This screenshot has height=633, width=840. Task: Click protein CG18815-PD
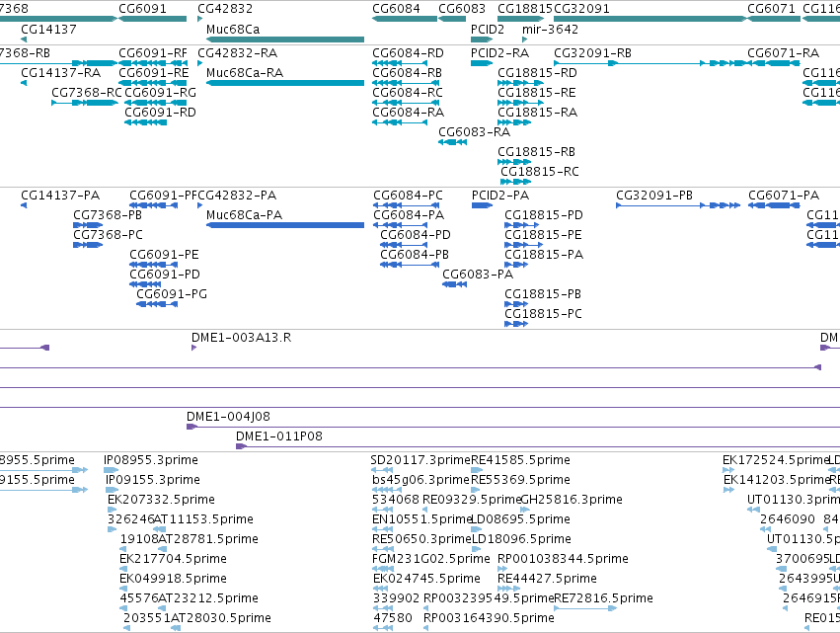[544, 215]
